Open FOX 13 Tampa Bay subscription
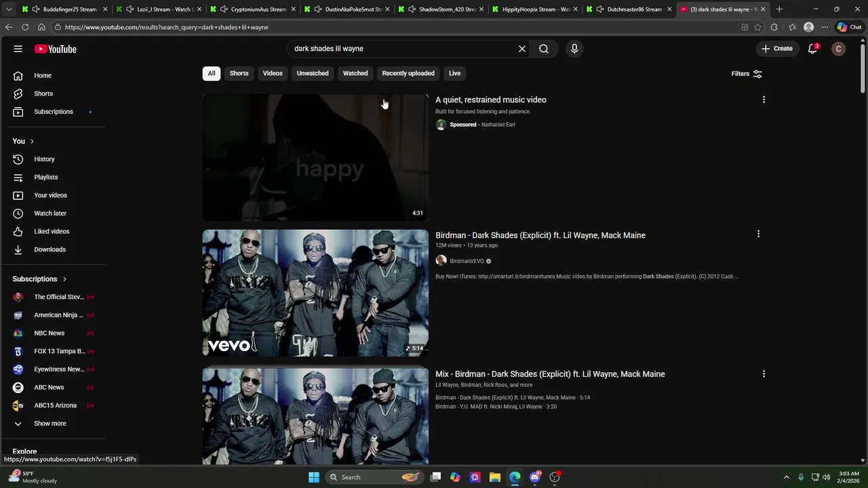The image size is (868, 488). (54, 351)
